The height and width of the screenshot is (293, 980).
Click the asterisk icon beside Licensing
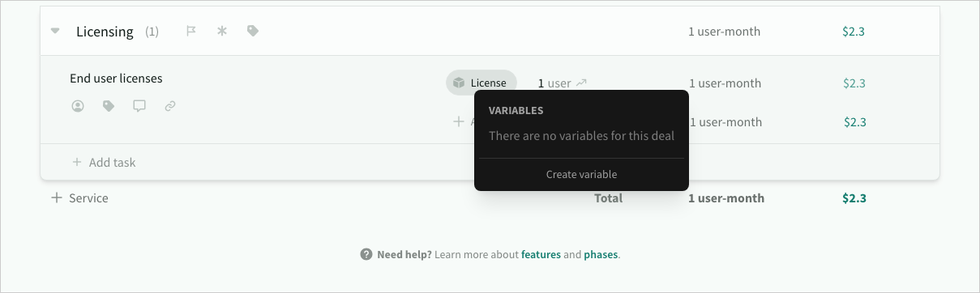click(x=222, y=32)
